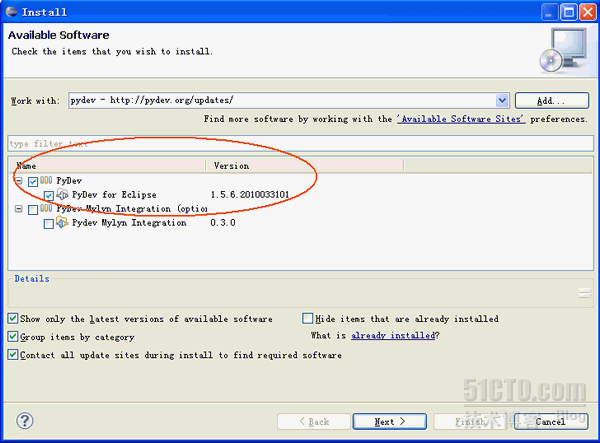
Task: Click version 0.3.0 cell
Action: 223,223
